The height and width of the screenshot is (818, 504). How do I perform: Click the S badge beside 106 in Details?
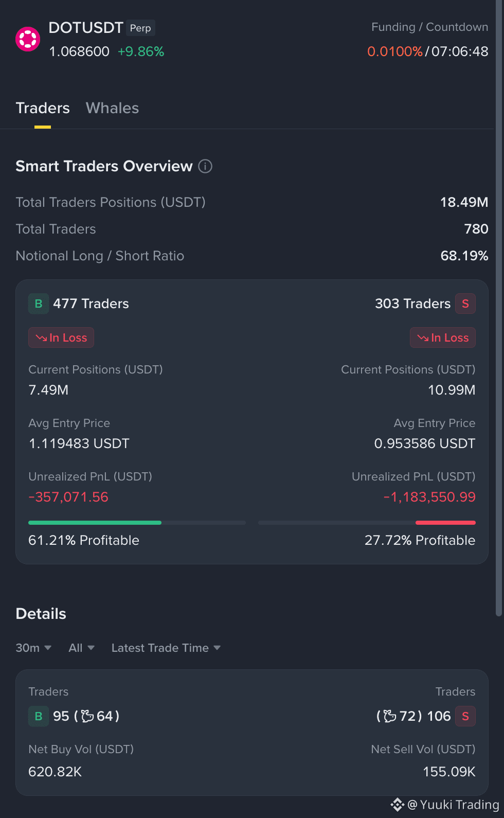pos(465,716)
